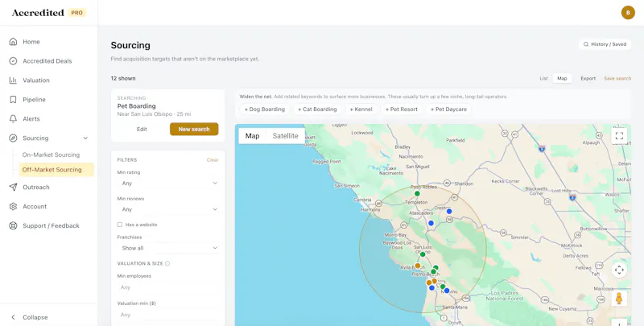Click the Street View pegman
Viewport: 644px width, 326px height.
619,298
